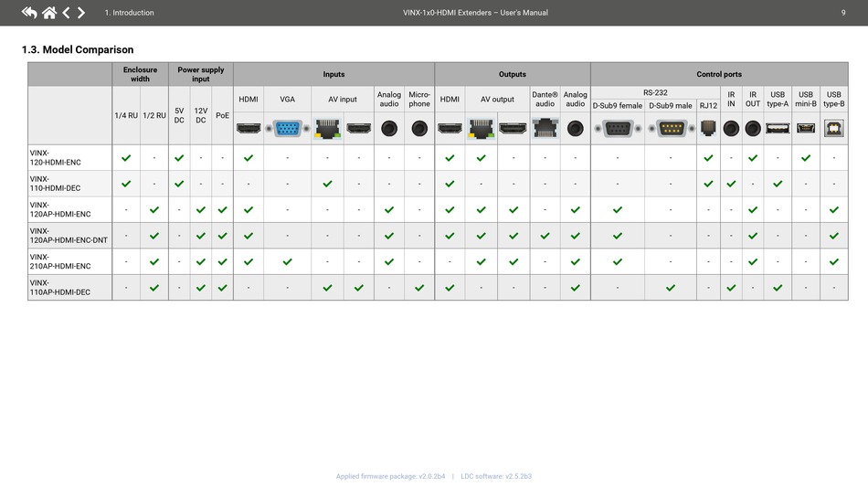This screenshot has width=868, height=487.
Task: Click the 'Control ports' group header
Action: click(x=719, y=74)
